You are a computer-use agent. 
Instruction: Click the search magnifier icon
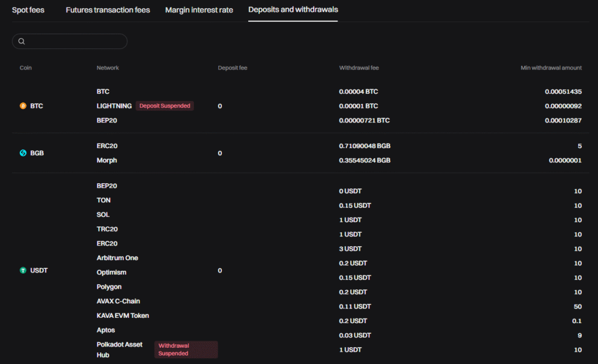point(22,41)
